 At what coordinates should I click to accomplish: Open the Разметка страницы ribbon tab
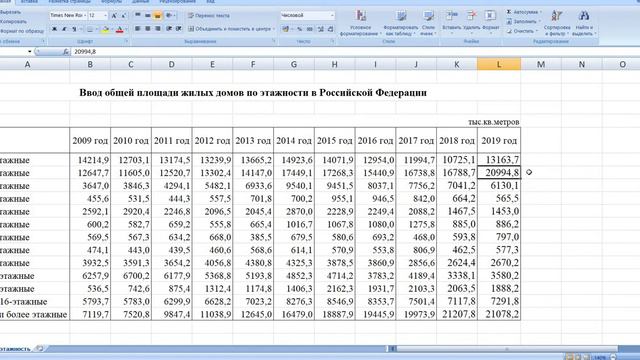coord(69,2)
